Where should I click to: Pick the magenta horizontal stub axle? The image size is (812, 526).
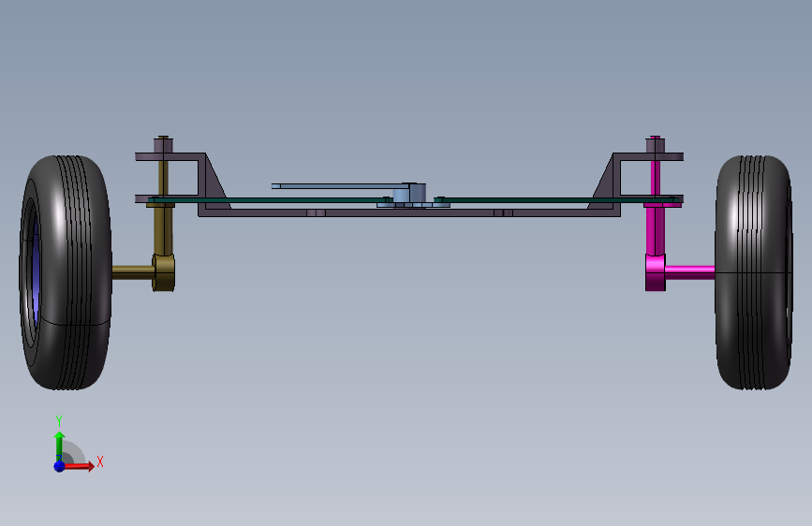coord(690,272)
